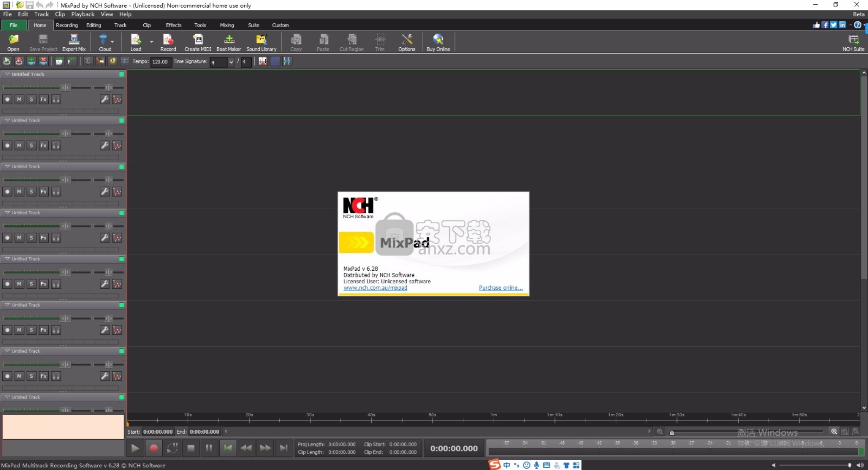This screenshot has width=868, height=470.
Task: Click the Record toolbar icon in ribbon
Action: 168,42
